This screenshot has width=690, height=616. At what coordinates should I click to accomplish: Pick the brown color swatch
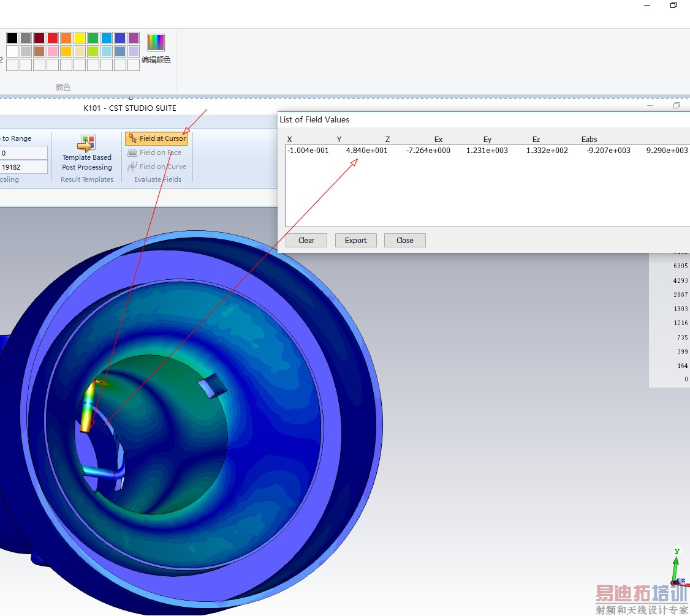pyautogui.click(x=39, y=51)
